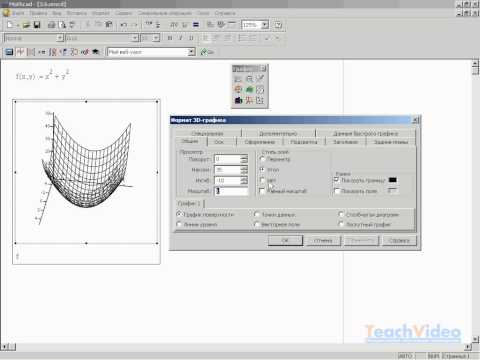Click the Go button beside the web address box
Screen dimensions: 480x360
click(x=207, y=52)
